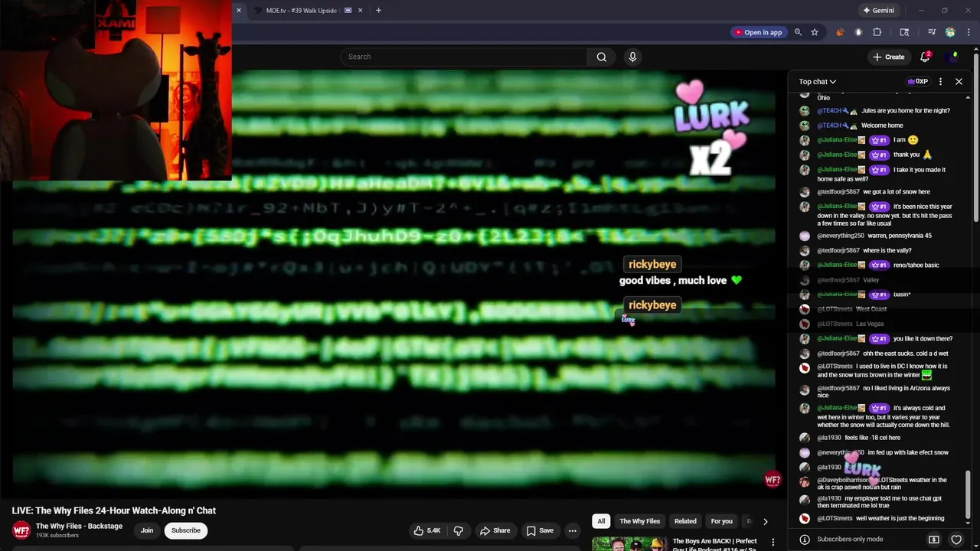Open more video actions ellipsis

572,530
